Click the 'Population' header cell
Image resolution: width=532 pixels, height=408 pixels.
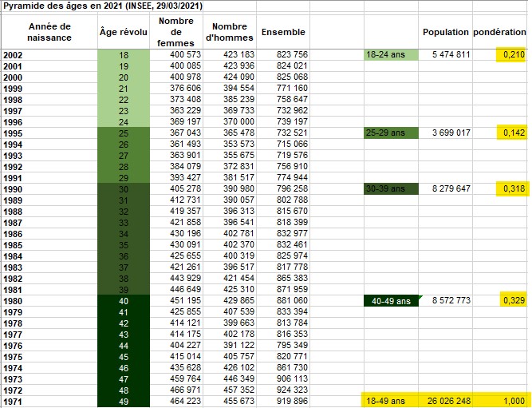pyautogui.click(x=446, y=32)
